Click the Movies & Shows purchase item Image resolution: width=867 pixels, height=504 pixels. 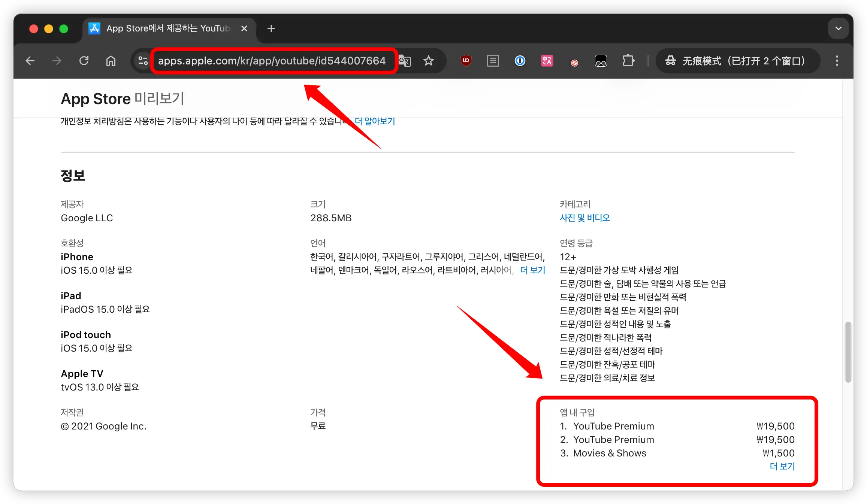point(610,453)
